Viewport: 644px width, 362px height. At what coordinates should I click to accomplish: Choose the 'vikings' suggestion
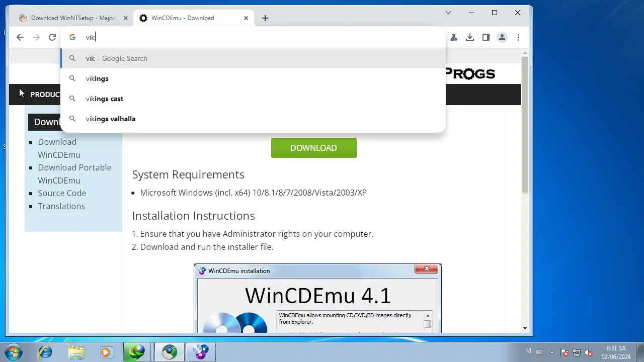[253, 78]
